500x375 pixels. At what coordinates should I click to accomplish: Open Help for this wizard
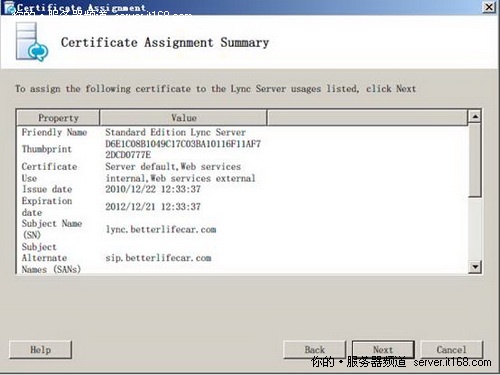coord(40,350)
